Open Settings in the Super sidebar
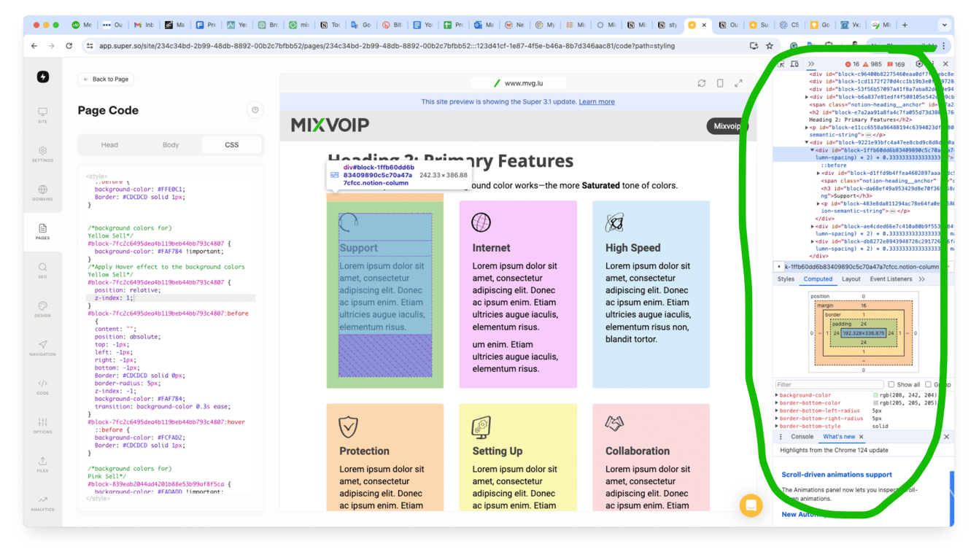The width and height of the screenshot is (979, 560). tap(43, 154)
